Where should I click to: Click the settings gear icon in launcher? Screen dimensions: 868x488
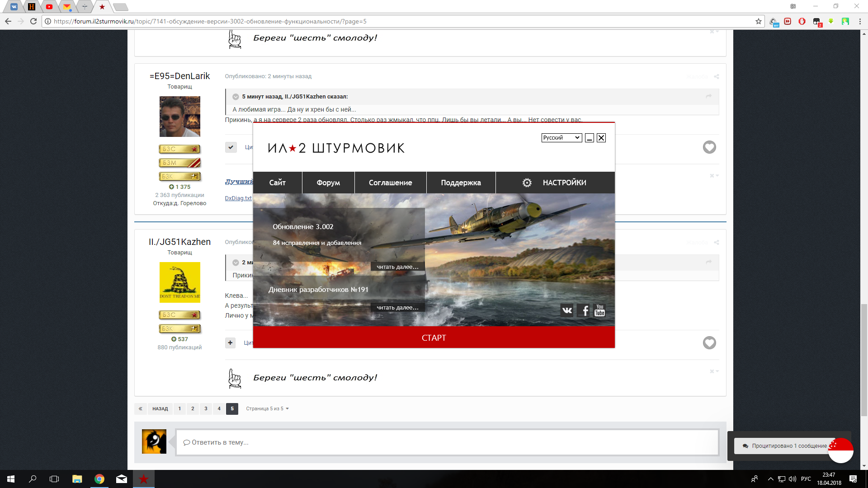pos(527,183)
